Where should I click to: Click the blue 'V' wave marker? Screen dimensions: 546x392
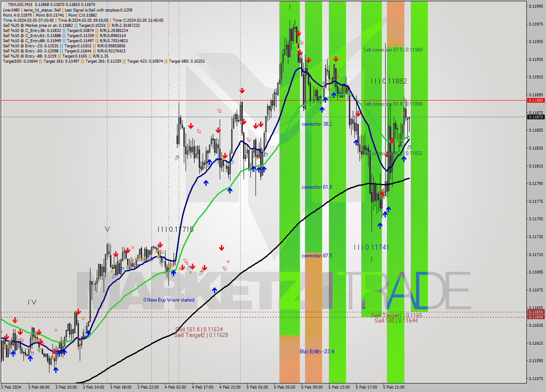[x=107, y=229]
